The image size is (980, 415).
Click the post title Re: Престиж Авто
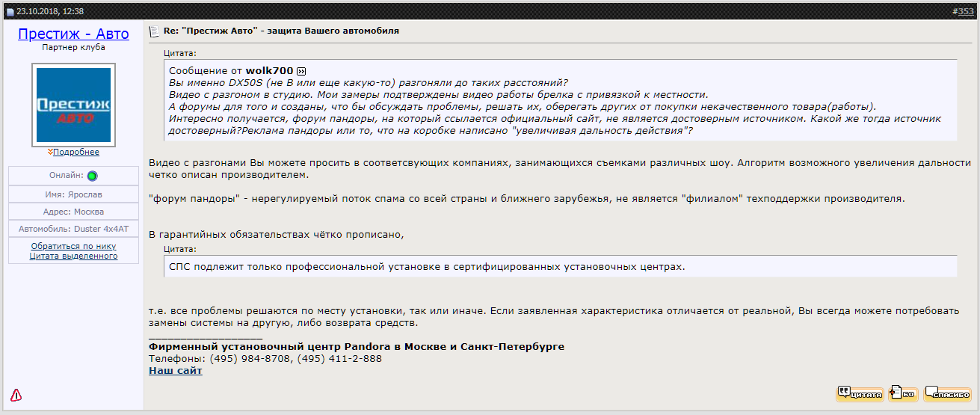[280, 31]
